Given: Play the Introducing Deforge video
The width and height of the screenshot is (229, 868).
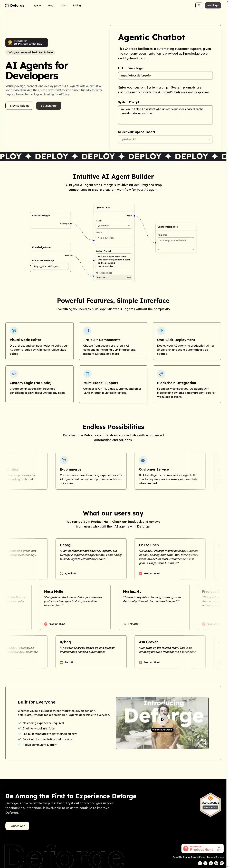Looking at the screenshot, I should [162, 719].
